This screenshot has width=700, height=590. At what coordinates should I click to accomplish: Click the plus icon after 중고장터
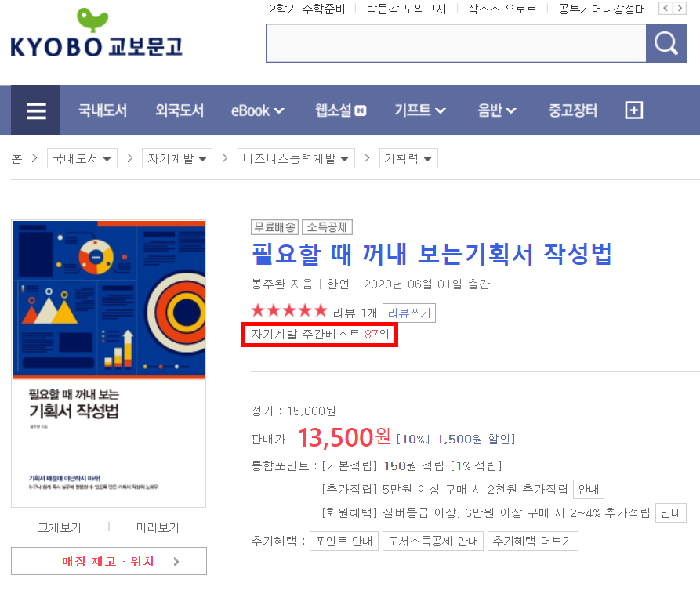tap(633, 110)
